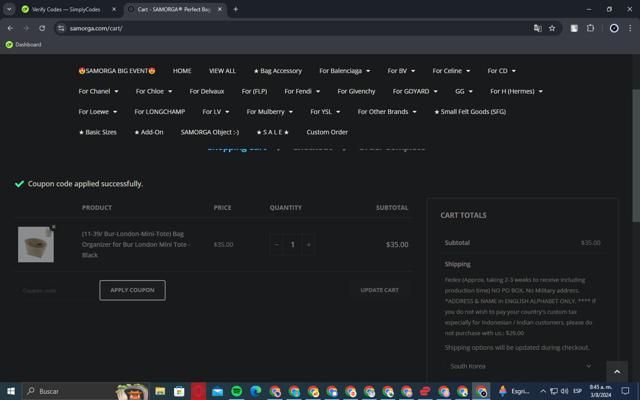Expand the For Chloe dropdown
Image resolution: width=640 pixels, height=400 pixels.
[154, 91]
